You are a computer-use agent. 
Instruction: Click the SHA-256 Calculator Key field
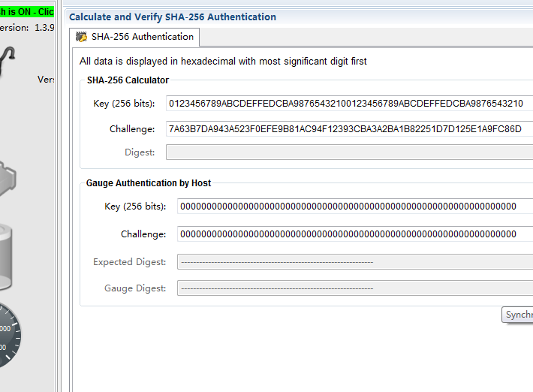(x=349, y=103)
